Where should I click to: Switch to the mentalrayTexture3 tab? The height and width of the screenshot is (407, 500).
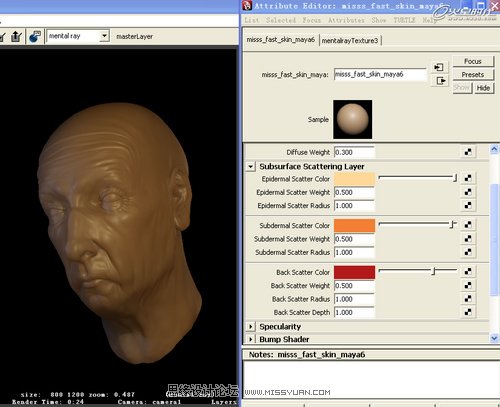[350, 40]
